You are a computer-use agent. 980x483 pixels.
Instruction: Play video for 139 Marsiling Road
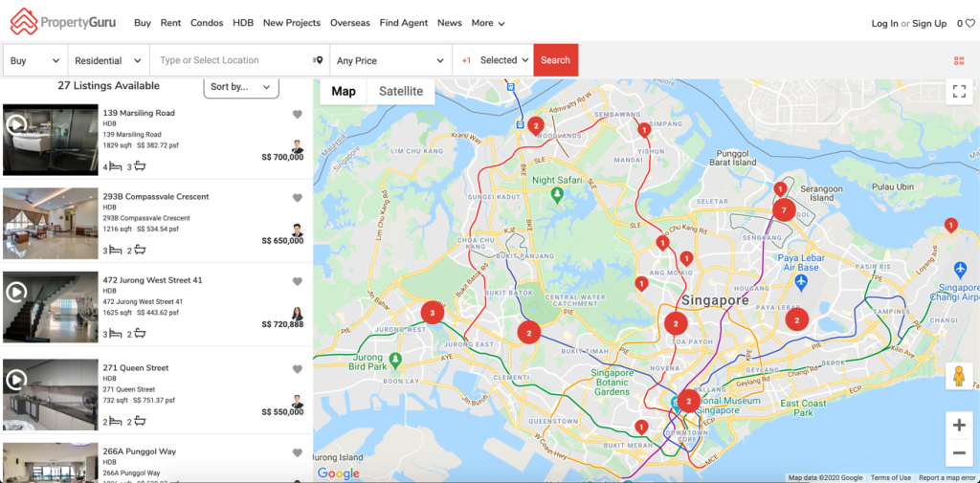[16, 124]
